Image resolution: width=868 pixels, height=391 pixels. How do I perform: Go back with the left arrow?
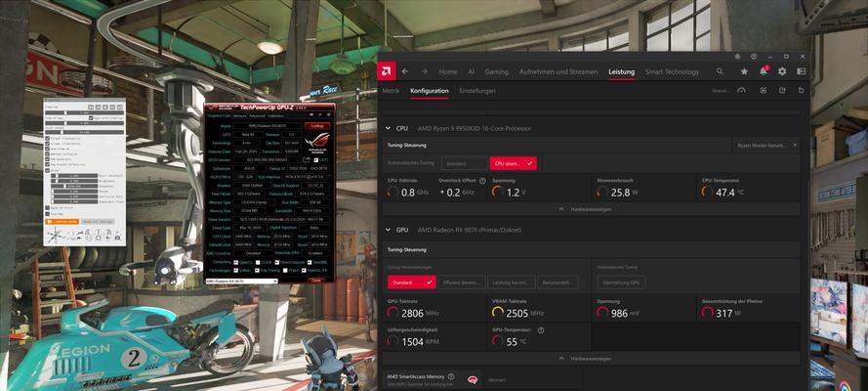point(405,71)
